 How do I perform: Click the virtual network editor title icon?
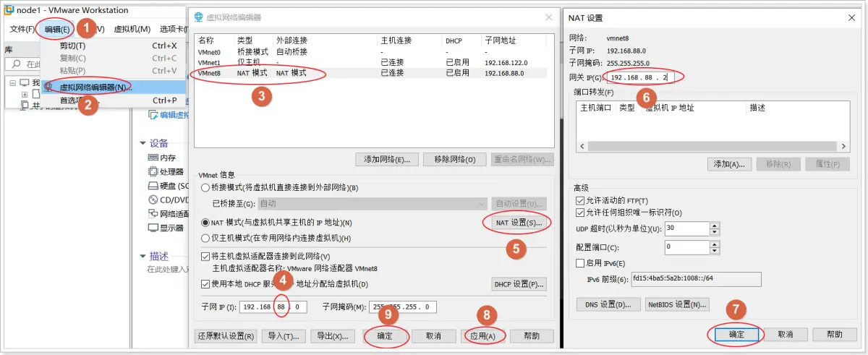(x=197, y=18)
